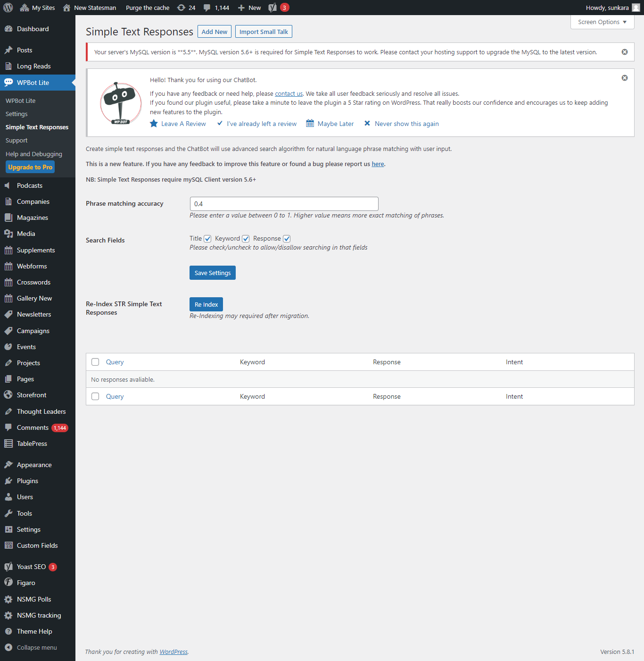Click the Leave A Review star icon
This screenshot has width=644, height=661.
154,124
